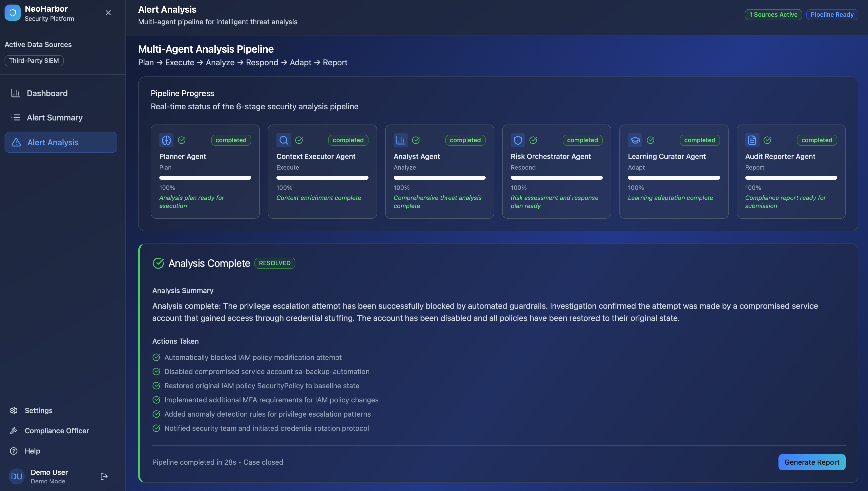Click the logout icon beside Demo User
Viewport: 868px width, 491px height.
pos(104,476)
